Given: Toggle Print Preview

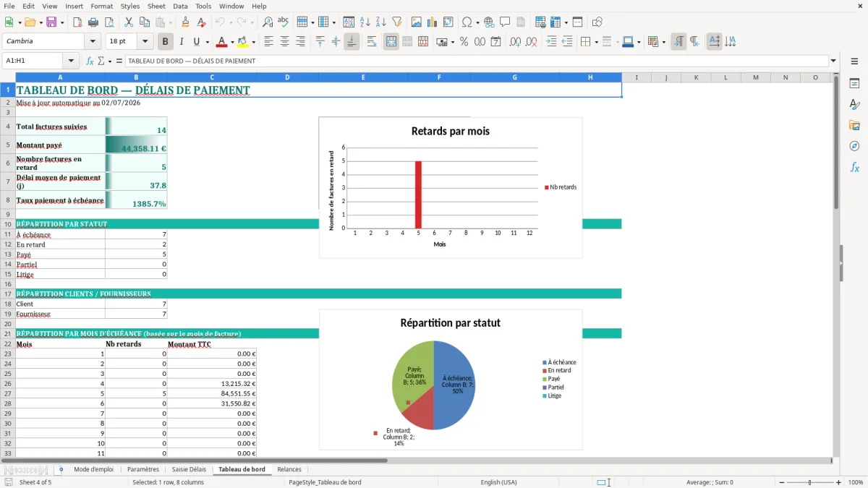Looking at the screenshot, I should (x=110, y=22).
